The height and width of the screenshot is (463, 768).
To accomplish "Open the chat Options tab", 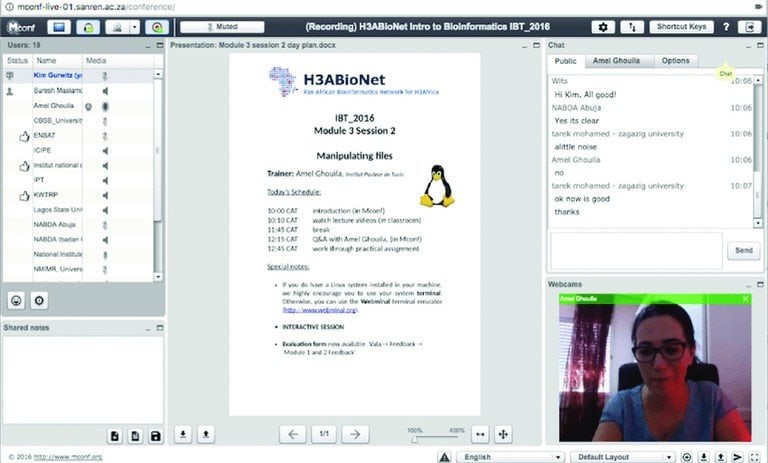I will tap(675, 61).
